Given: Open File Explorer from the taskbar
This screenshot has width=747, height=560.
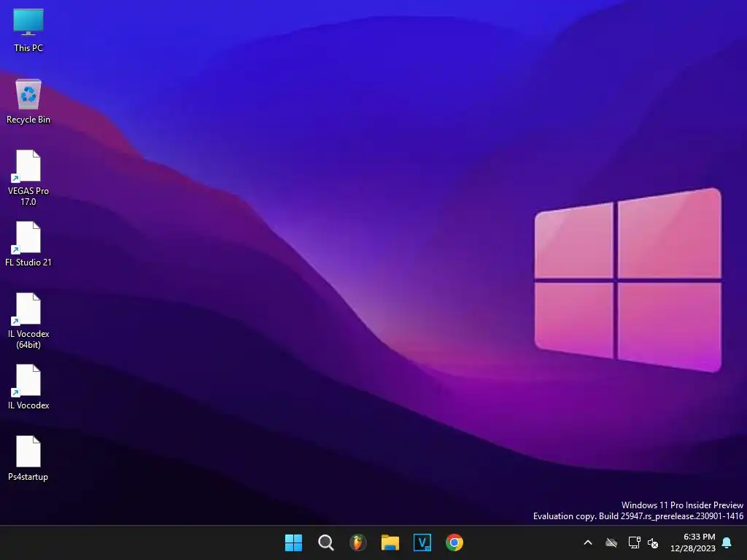Looking at the screenshot, I should point(390,542).
